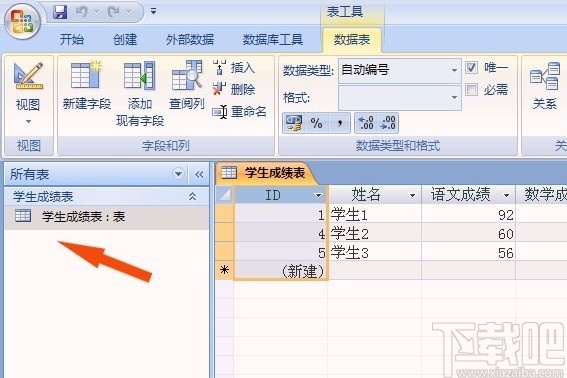567x378 pixels.
Task: Click the 语文成绩 cell showing 60
Action: point(469,234)
